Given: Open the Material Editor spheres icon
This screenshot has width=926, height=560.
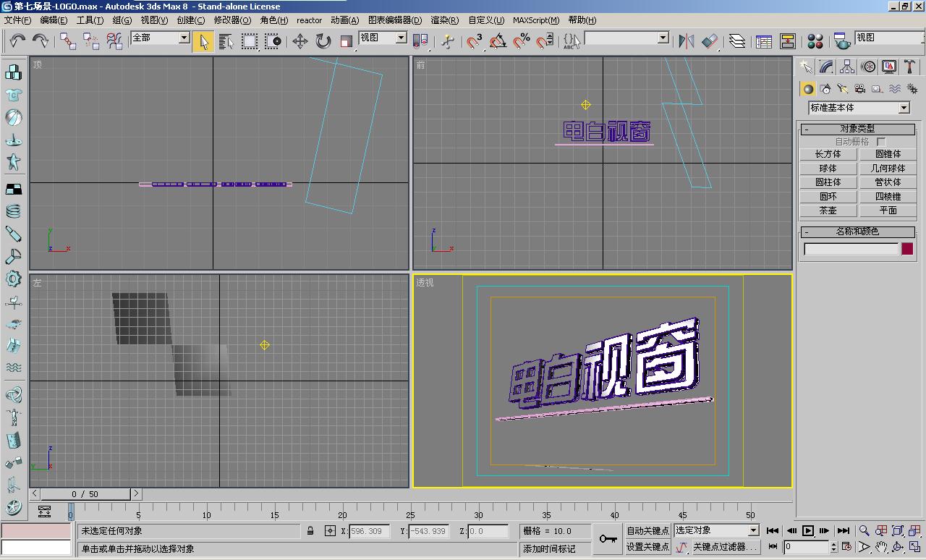Looking at the screenshot, I should pos(815,41).
